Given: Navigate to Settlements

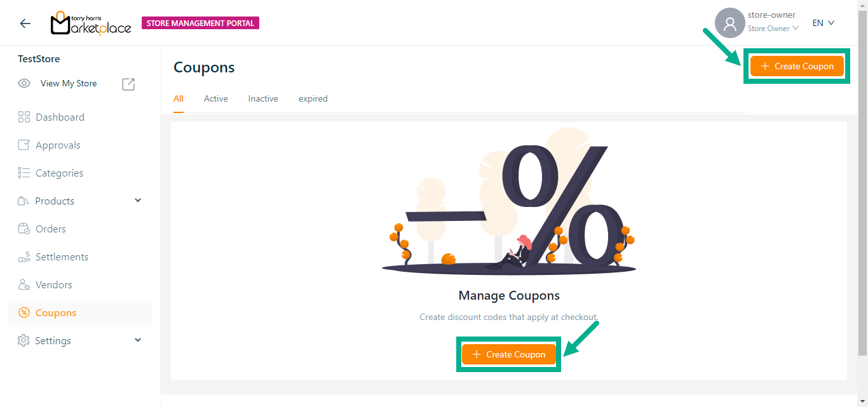Looking at the screenshot, I should [62, 257].
